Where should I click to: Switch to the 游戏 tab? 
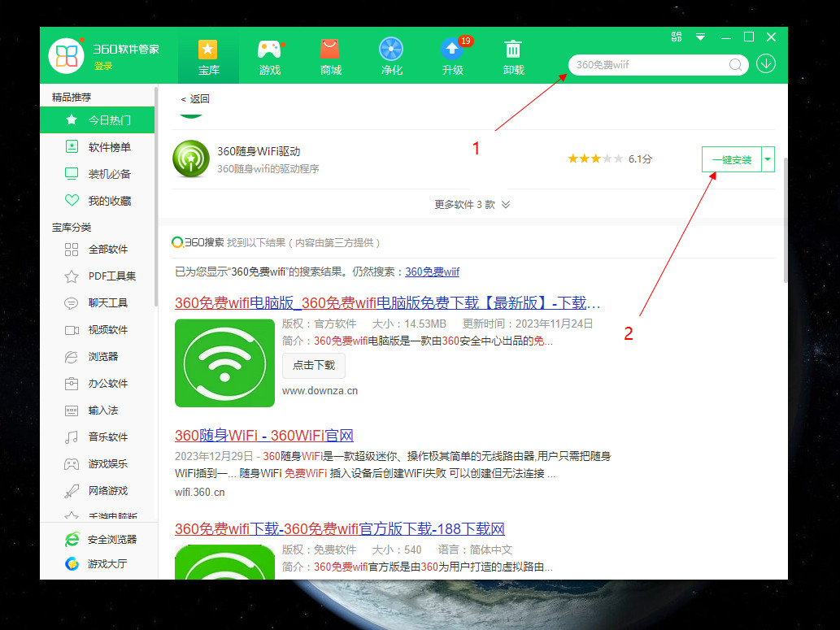[269, 57]
